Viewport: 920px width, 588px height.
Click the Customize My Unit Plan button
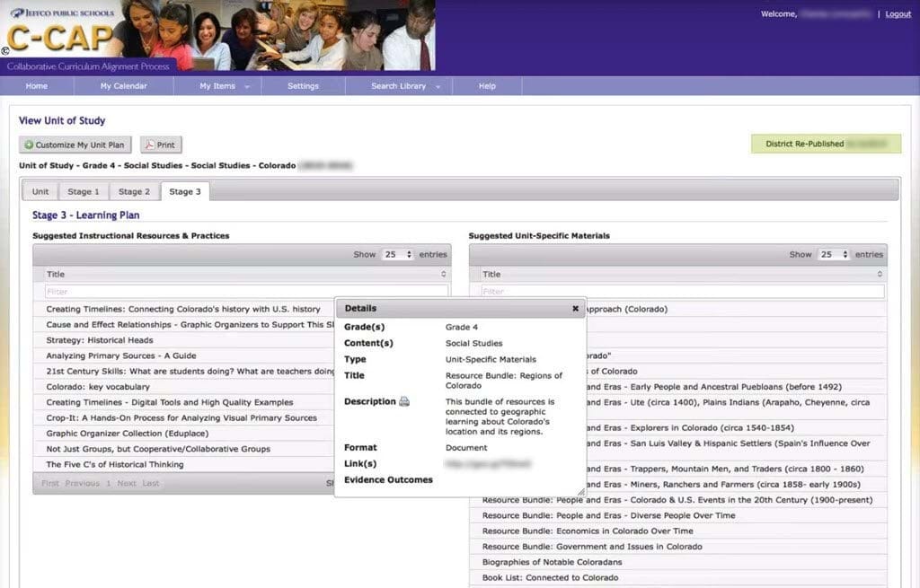point(75,145)
